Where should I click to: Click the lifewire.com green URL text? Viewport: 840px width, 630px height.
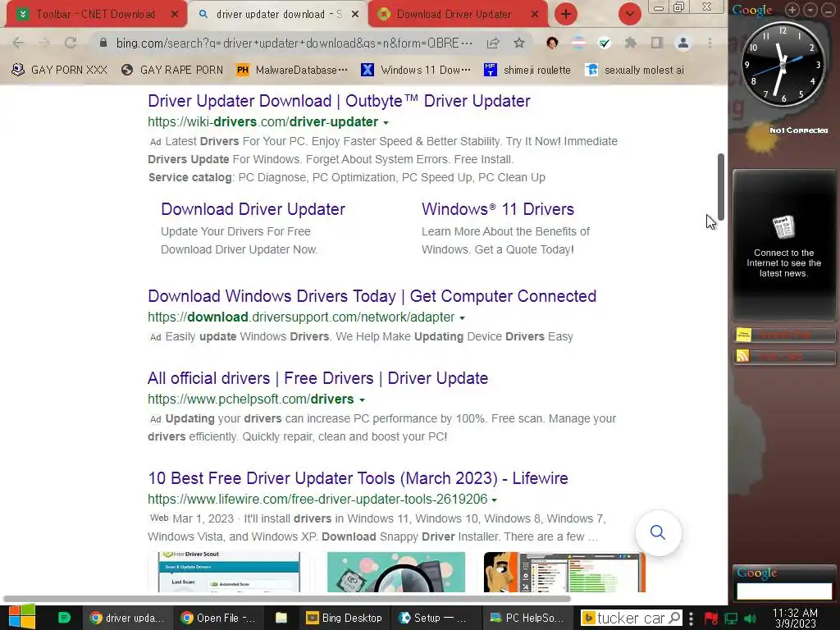317,499
